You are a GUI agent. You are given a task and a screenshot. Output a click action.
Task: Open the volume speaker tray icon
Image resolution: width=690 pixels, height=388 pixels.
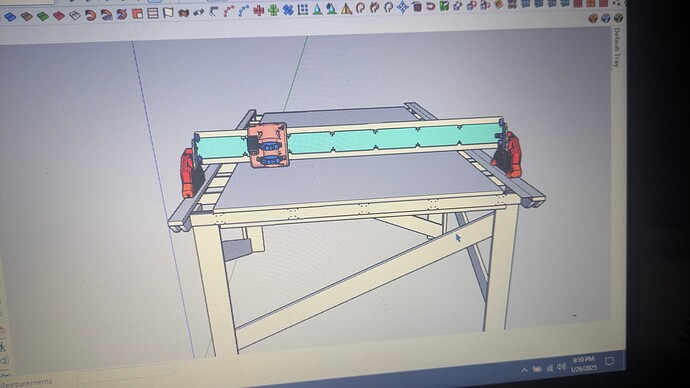pyautogui.click(x=561, y=366)
